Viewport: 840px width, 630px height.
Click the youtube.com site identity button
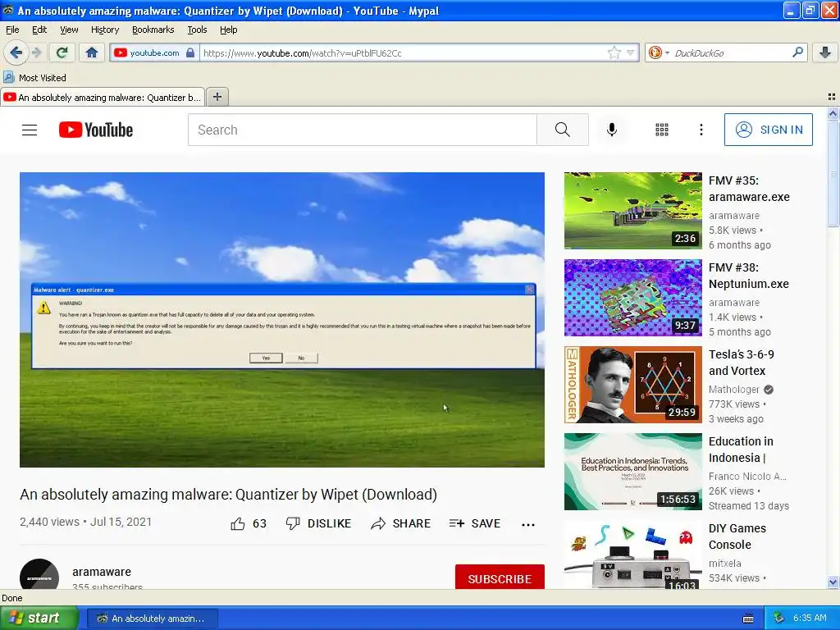click(x=153, y=52)
